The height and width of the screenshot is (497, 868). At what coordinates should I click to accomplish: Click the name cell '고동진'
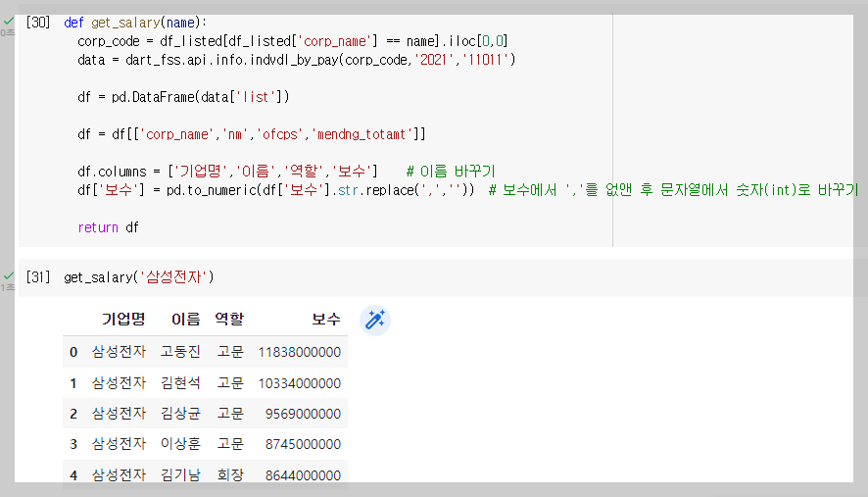coord(180,352)
